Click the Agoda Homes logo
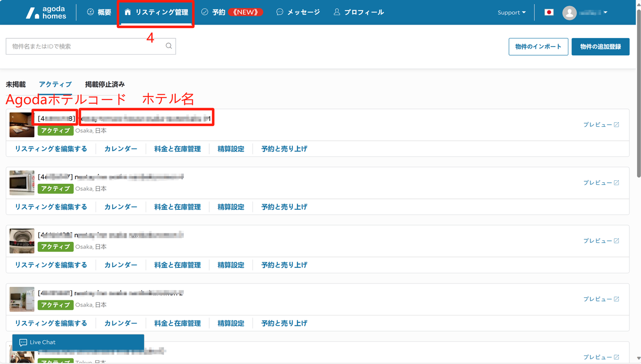The image size is (641, 364). tap(46, 13)
